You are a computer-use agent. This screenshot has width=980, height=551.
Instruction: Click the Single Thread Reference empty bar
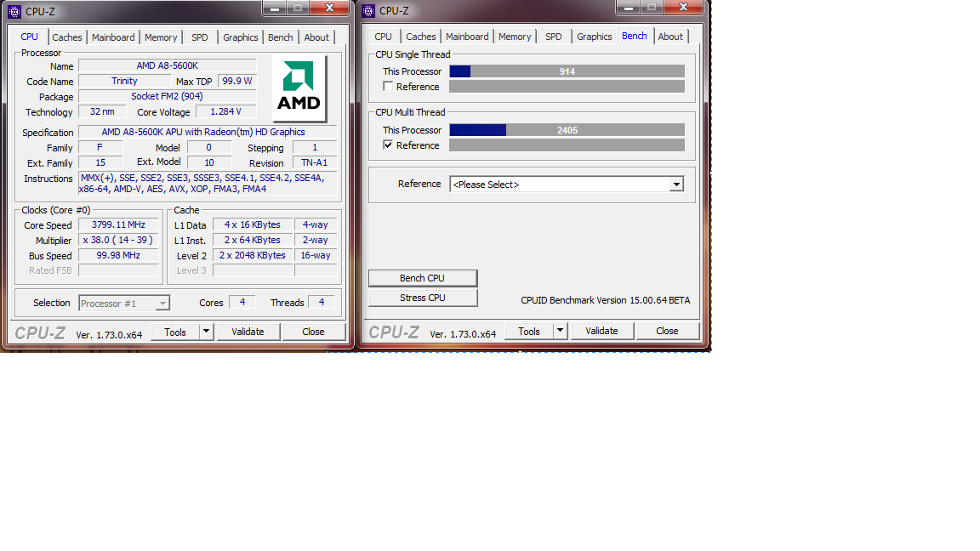(567, 86)
